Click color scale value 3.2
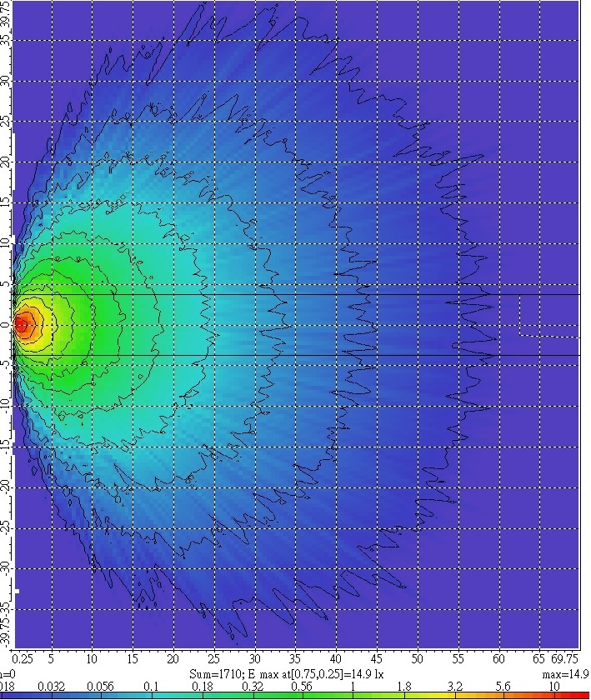 (x=455, y=686)
